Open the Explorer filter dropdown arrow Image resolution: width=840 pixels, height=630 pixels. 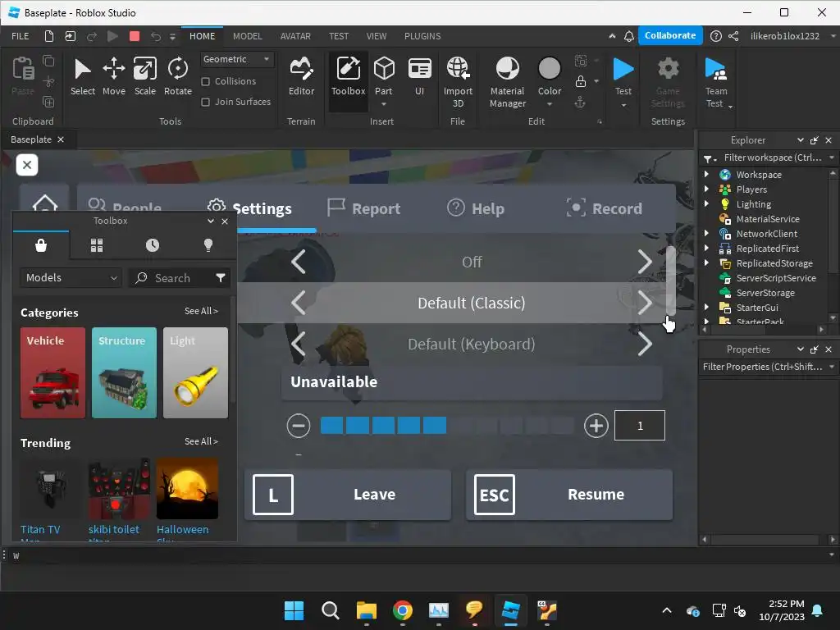click(832, 157)
